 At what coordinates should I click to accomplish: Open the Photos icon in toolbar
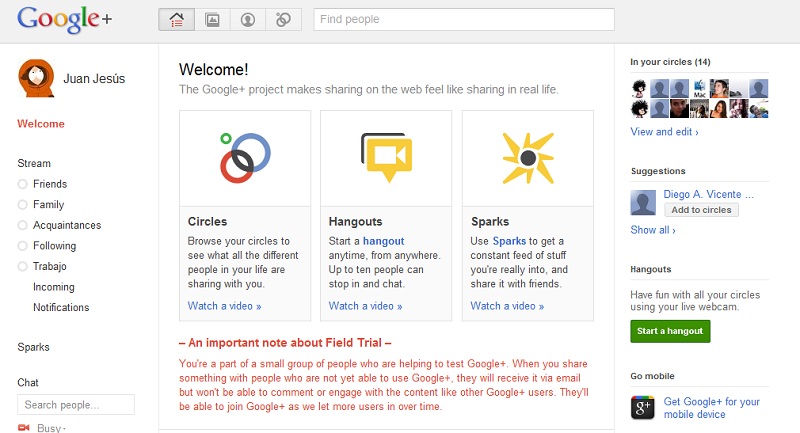coord(212,20)
